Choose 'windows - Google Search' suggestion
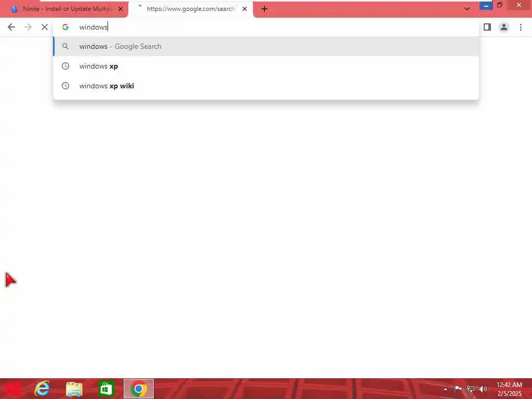 click(267, 46)
